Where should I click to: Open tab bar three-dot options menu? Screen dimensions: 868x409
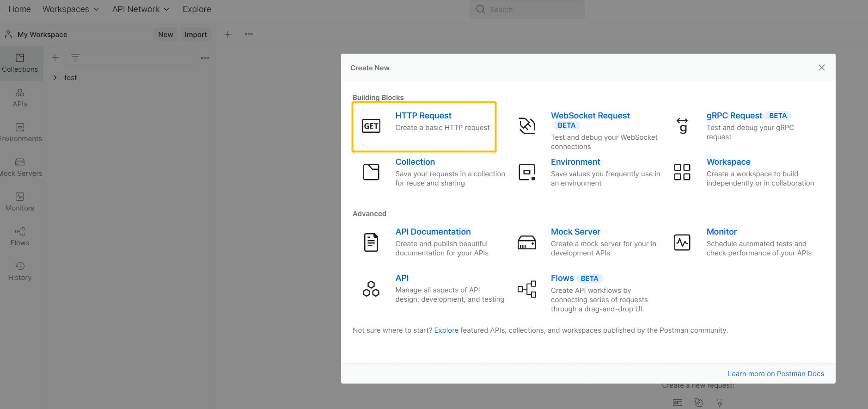tap(249, 34)
